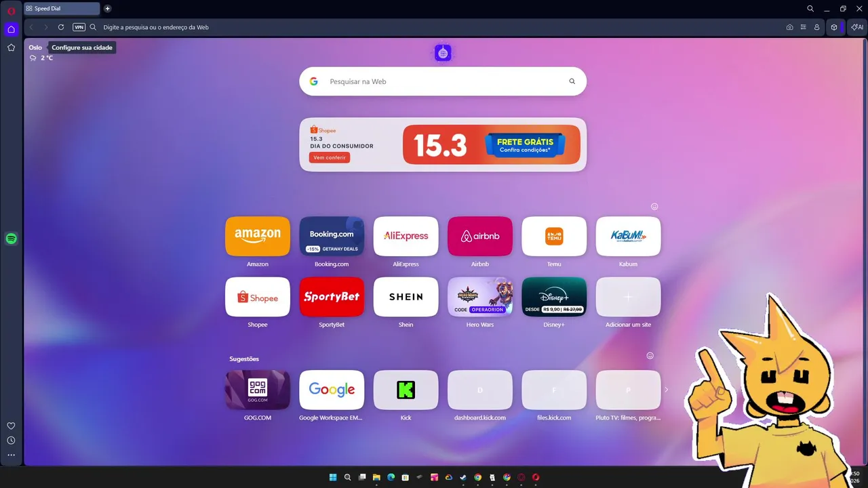Screen dimensions: 868x488
Task: Toggle the VPN badge in the address bar
Action: click(79, 27)
